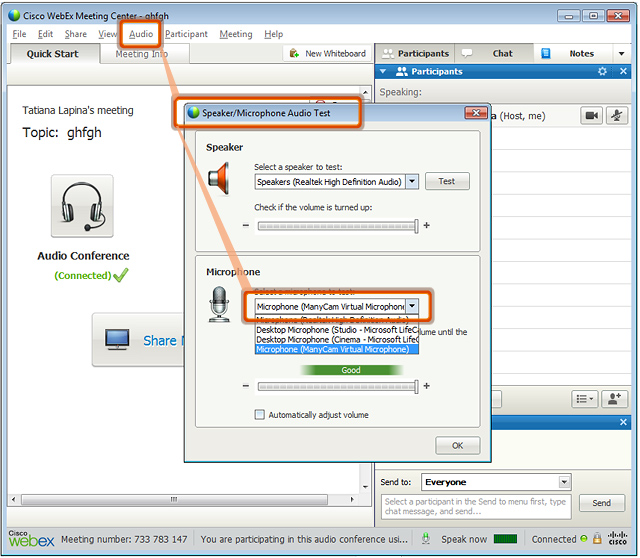Click the Cisco logo in status bar
Image resolution: width=640 pixels, height=558 pixels.
pos(617,538)
